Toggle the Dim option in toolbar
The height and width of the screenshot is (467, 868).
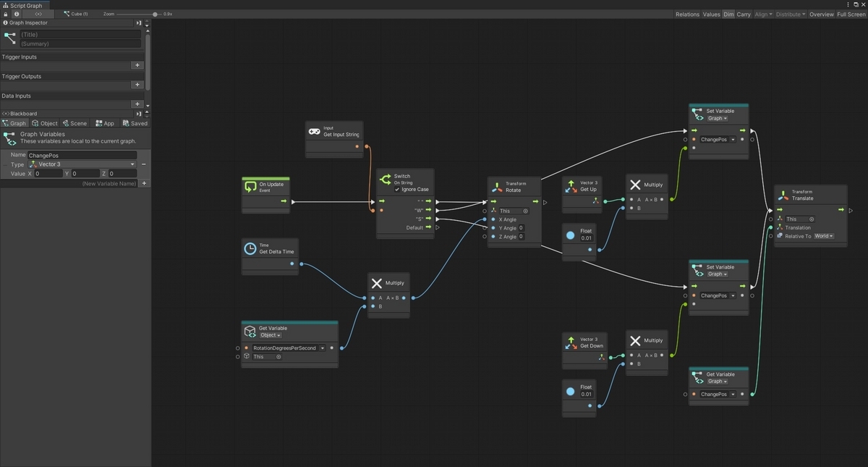(x=728, y=14)
